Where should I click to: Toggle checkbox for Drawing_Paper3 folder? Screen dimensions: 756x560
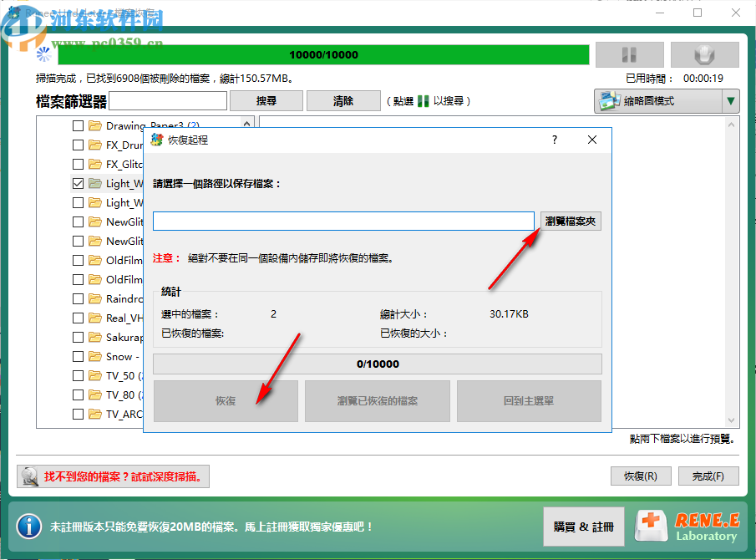point(78,126)
